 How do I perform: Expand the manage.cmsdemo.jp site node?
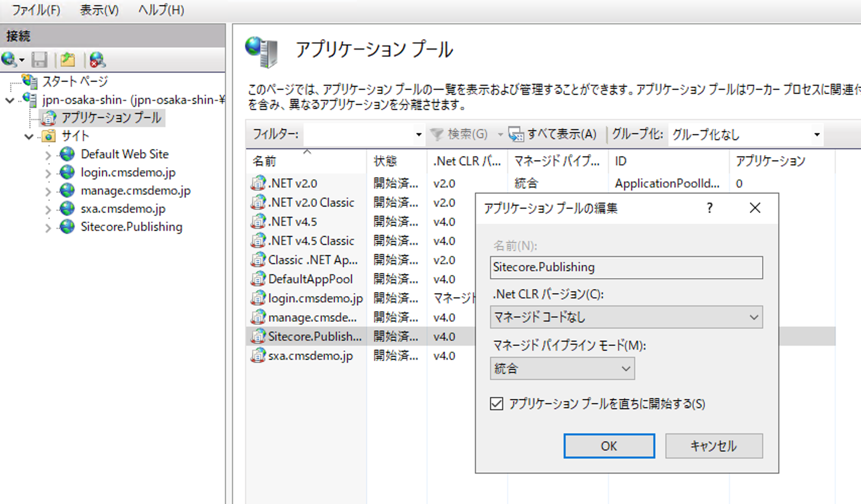(48, 192)
